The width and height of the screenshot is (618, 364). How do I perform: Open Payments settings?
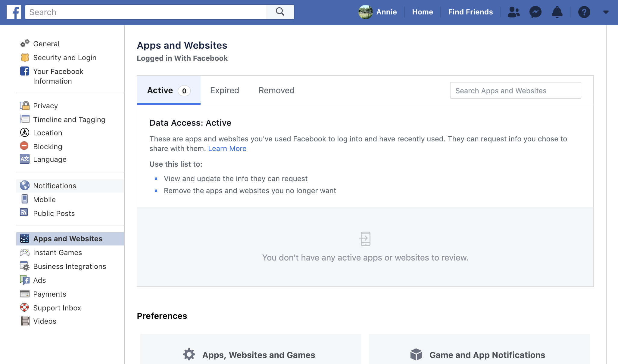coord(50,294)
